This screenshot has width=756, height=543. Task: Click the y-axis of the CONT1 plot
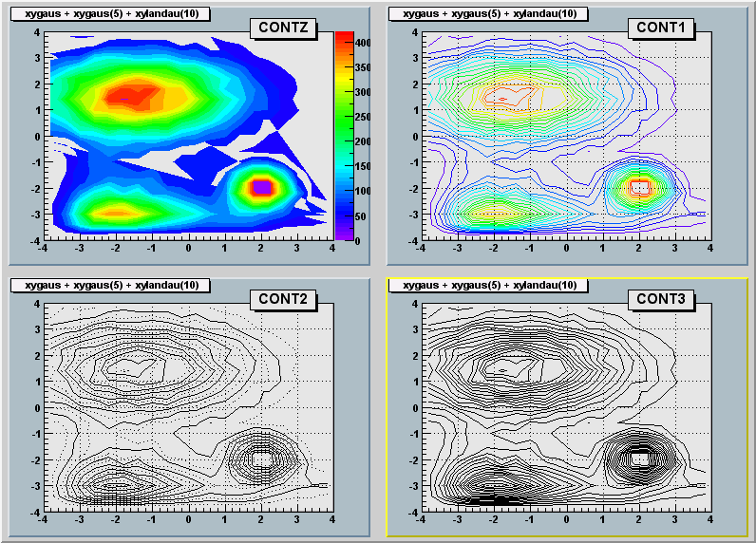421,136
